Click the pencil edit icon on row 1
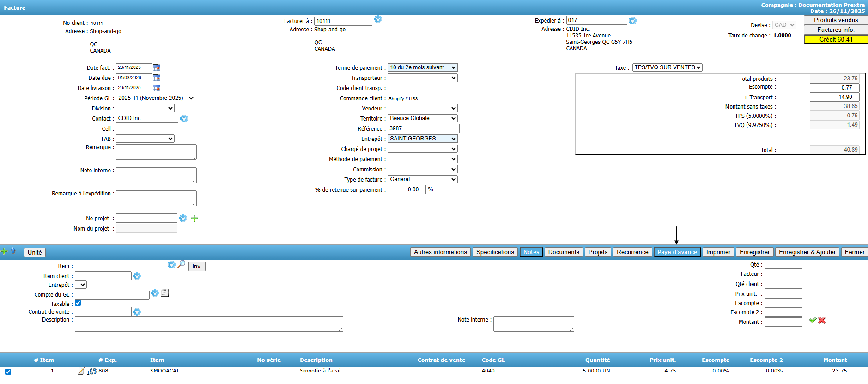868x384 pixels. [81, 371]
